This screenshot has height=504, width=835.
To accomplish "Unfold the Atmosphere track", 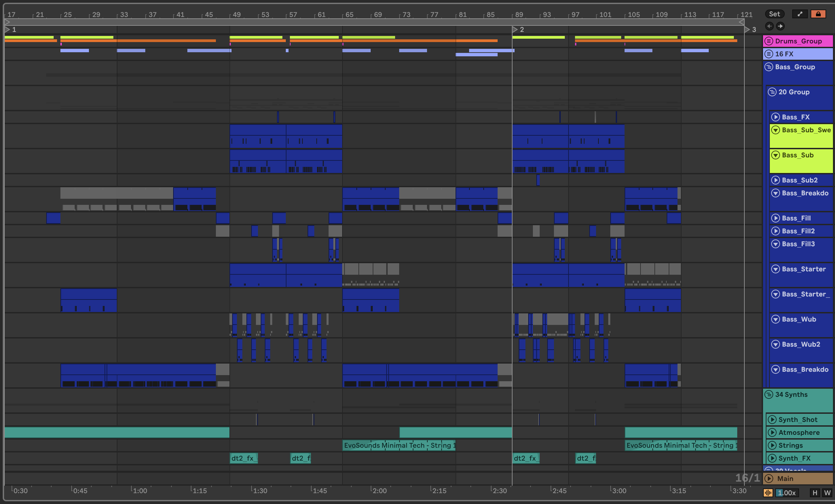I will (x=772, y=432).
